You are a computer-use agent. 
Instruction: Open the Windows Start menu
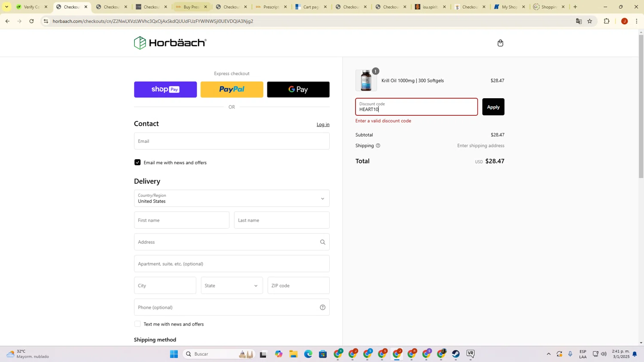pyautogui.click(x=174, y=354)
